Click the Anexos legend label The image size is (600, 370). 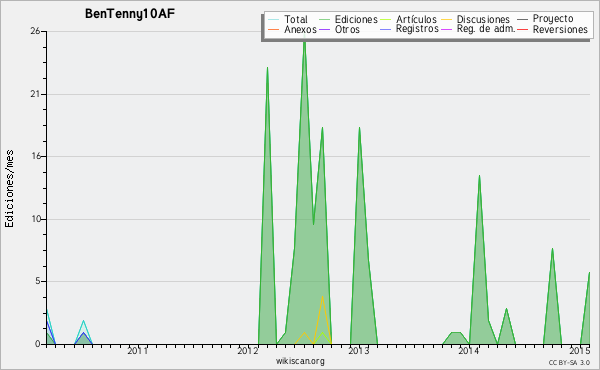pos(300,29)
